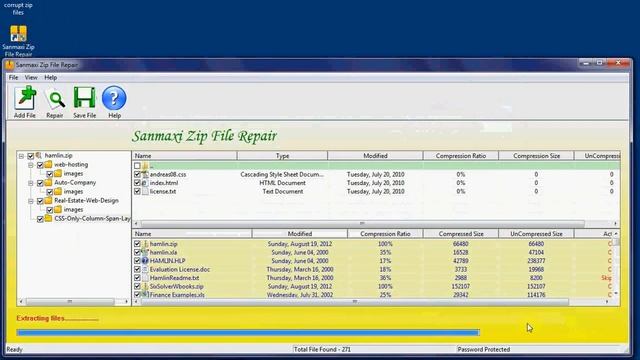Click the index.html file icon

145,183
